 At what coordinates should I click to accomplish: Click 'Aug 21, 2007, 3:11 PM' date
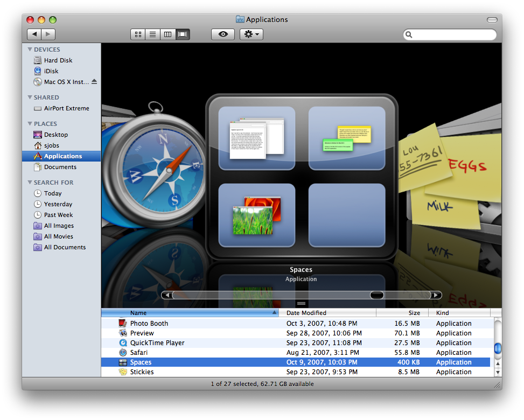tap(323, 353)
